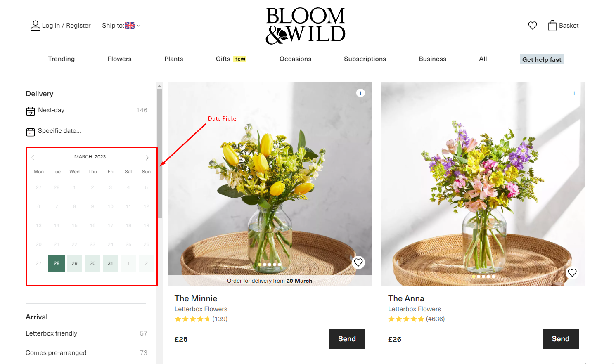The width and height of the screenshot is (616, 364).
Task: Go to previous month in date picker
Action: tap(33, 157)
